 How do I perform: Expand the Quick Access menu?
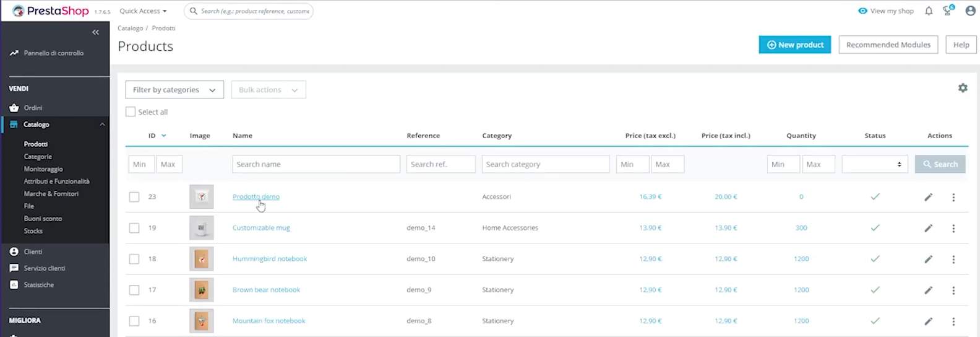pyautogui.click(x=143, y=11)
